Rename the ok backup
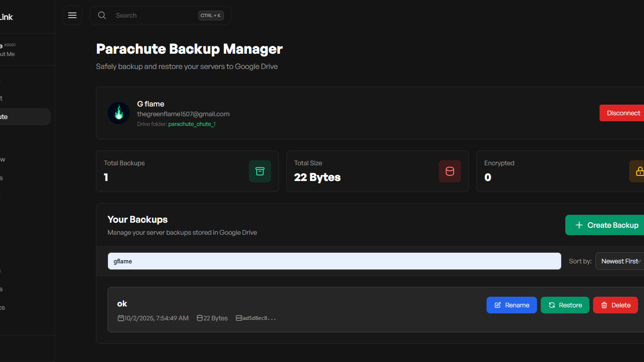The height and width of the screenshot is (362, 644). (511, 305)
